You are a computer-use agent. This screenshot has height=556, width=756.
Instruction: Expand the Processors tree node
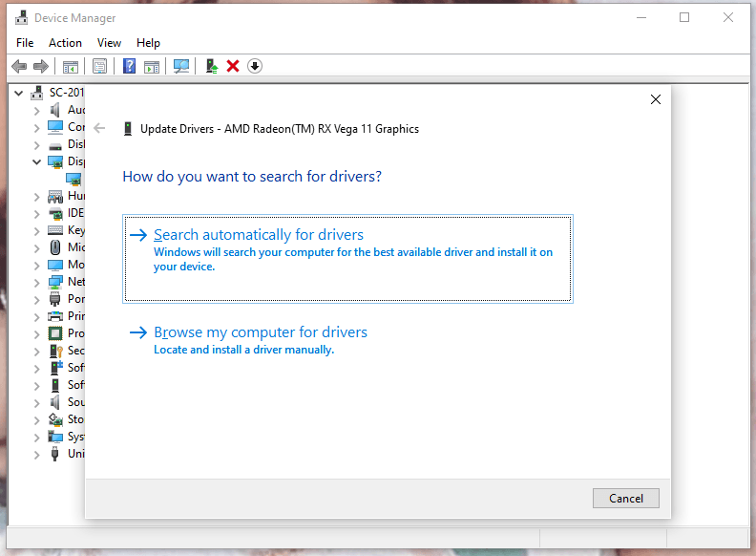[37, 334]
